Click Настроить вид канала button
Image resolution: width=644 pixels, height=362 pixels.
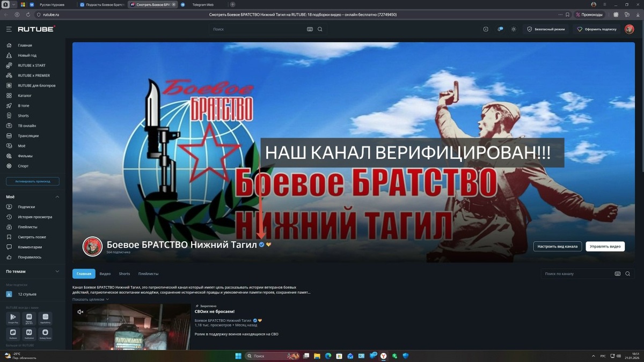point(558,246)
